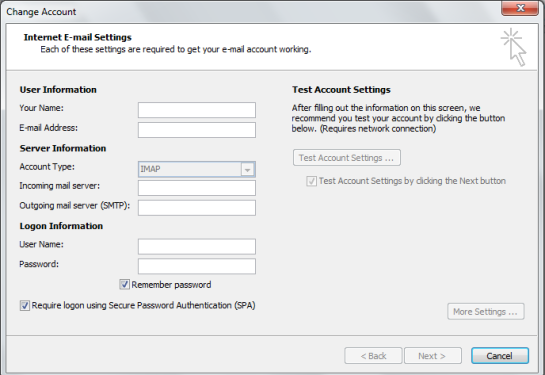Click the Internet E-mail Settings heading

(x=78, y=37)
